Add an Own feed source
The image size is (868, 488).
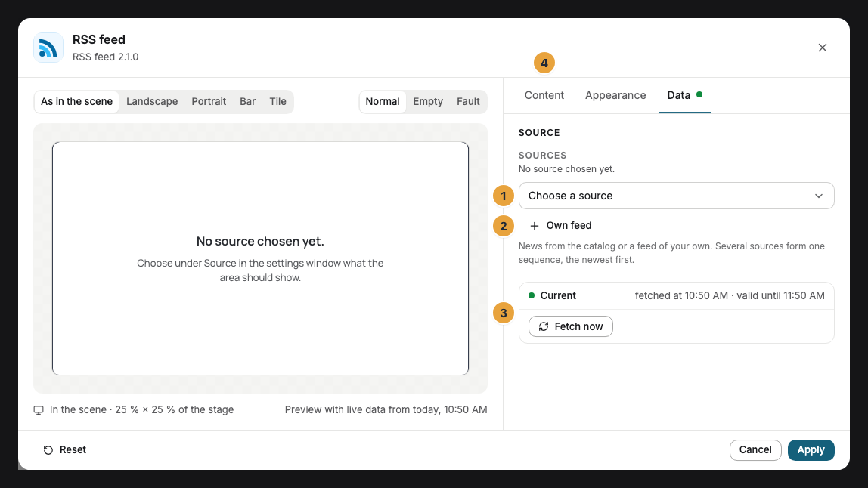pyautogui.click(x=560, y=226)
